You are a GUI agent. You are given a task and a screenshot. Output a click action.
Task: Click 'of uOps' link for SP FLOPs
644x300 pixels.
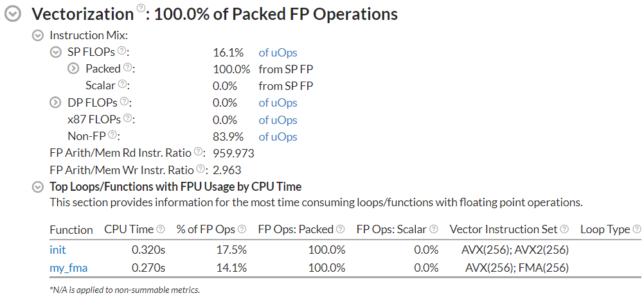coord(278,53)
